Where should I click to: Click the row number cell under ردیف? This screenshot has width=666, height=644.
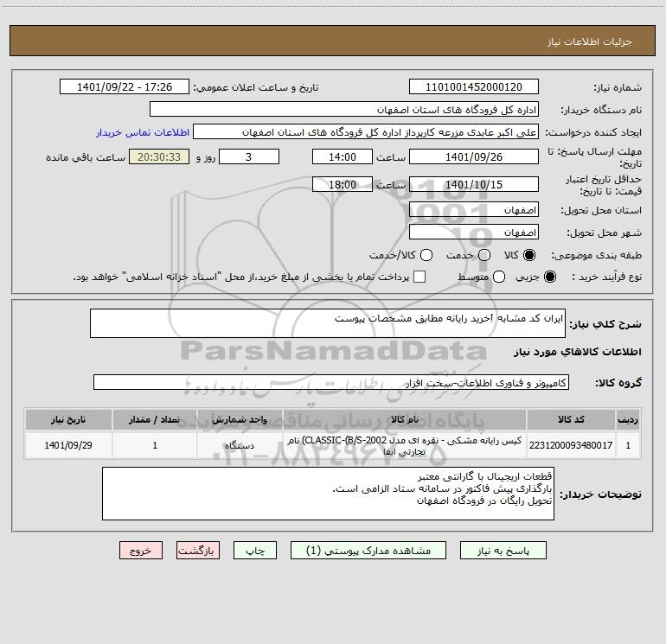[628, 445]
